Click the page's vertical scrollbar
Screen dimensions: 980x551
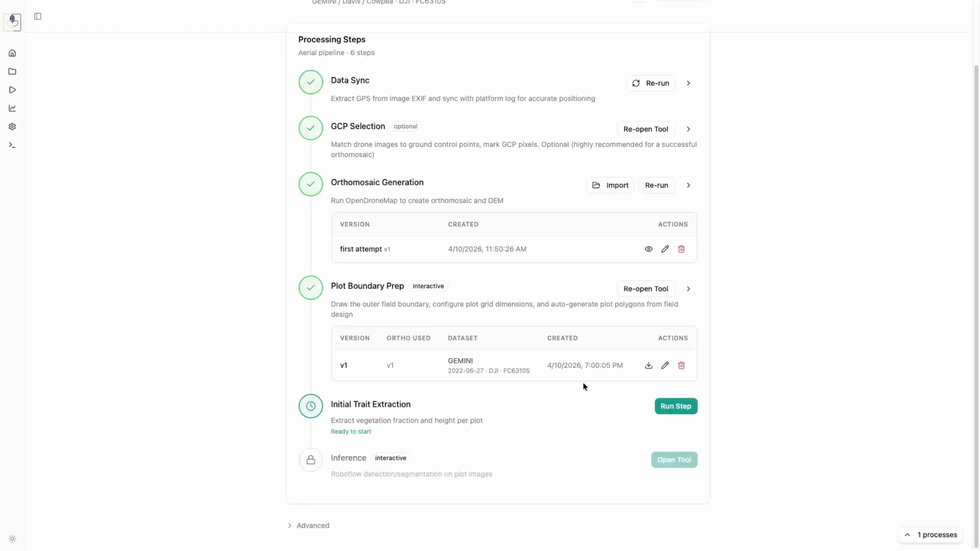click(976, 286)
